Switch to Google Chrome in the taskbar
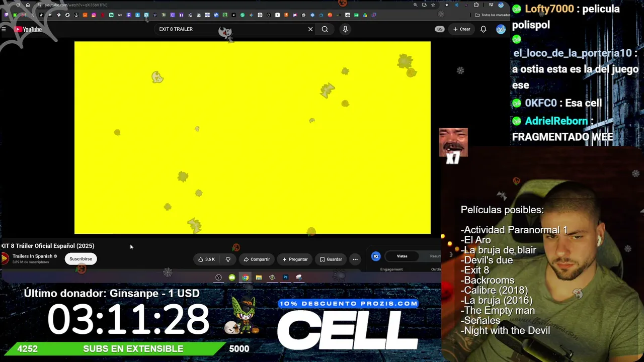This screenshot has width=644, height=362. pos(245,278)
